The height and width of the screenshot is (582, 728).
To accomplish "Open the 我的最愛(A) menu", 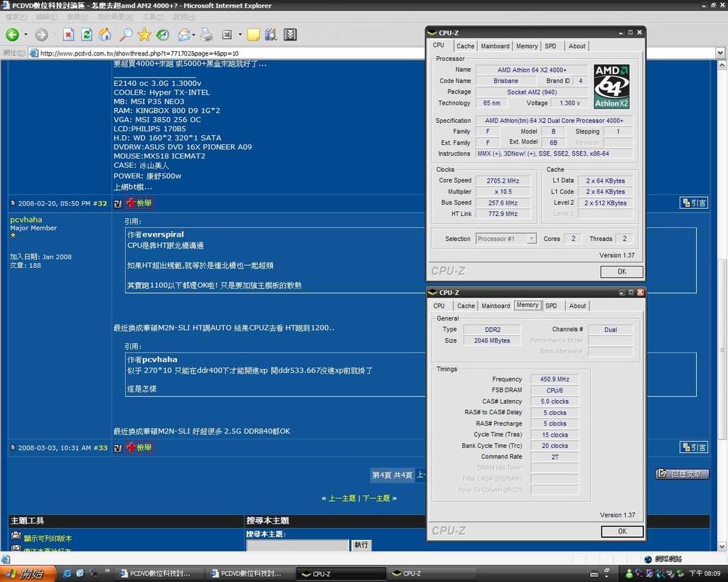I will (x=114, y=17).
